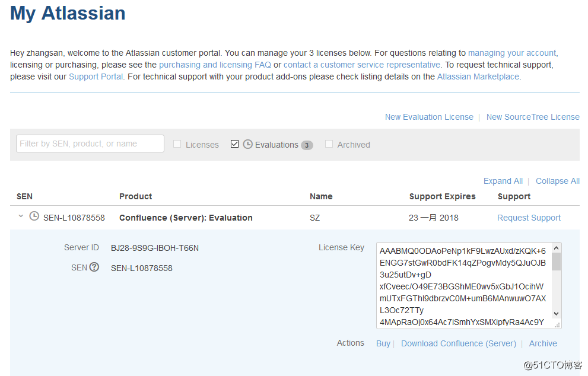
Task: Click the license key scrollbar up arrow
Action: pos(557,248)
